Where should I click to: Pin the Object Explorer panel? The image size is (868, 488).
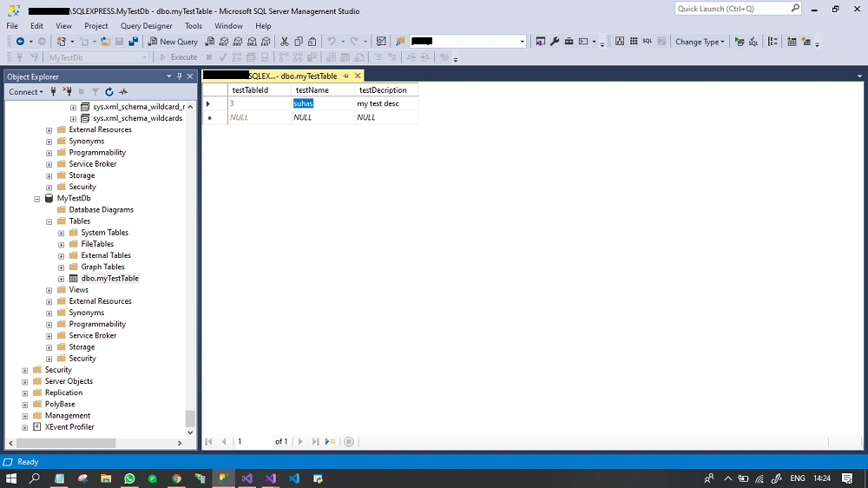pos(180,76)
